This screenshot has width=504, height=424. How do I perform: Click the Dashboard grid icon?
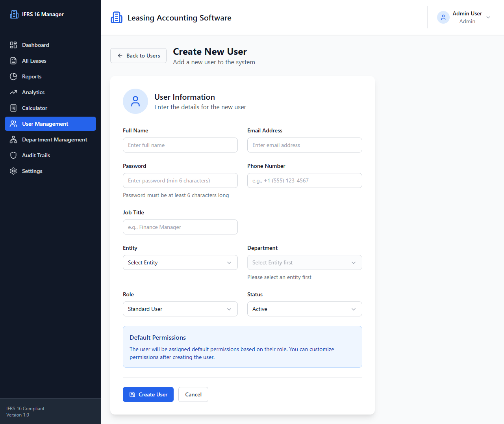tap(13, 45)
